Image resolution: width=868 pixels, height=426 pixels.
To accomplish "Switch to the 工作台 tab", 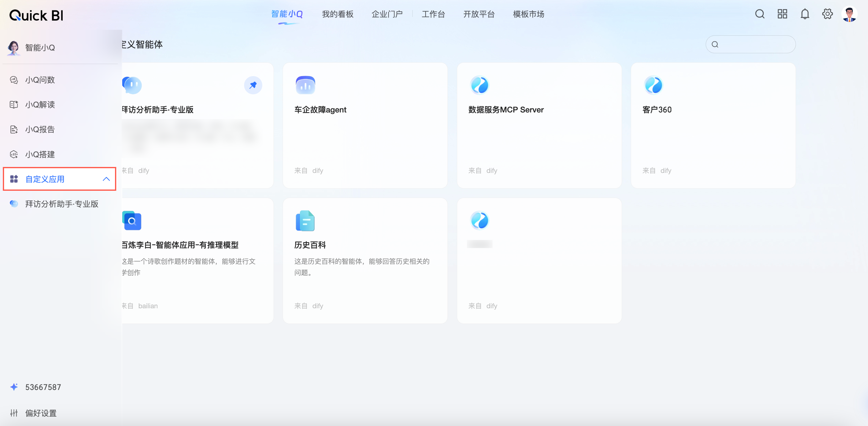I will tap(433, 14).
